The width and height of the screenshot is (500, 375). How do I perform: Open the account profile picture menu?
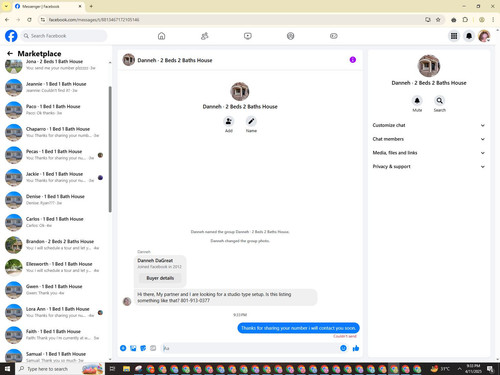(484, 36)
